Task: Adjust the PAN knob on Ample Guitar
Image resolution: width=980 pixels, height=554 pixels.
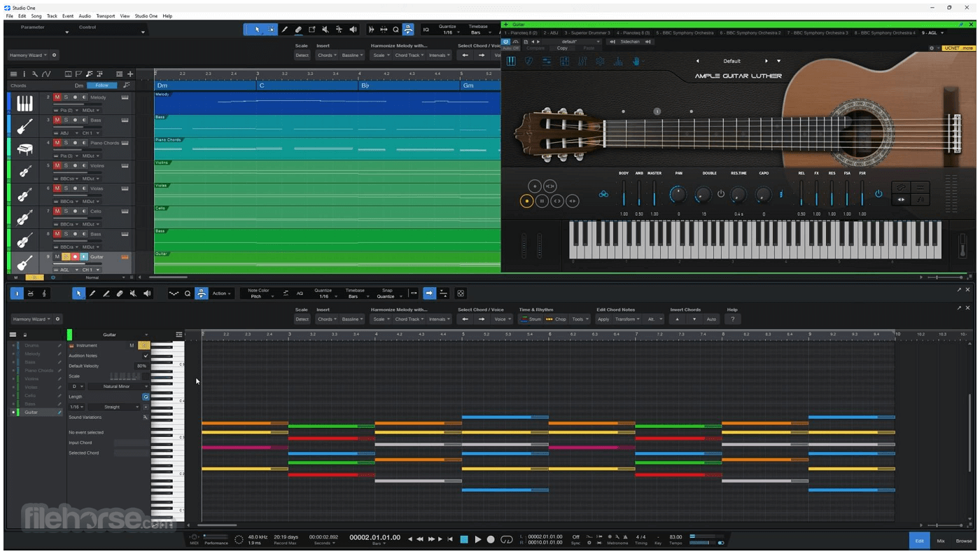Action: click(x=678, y=194)
